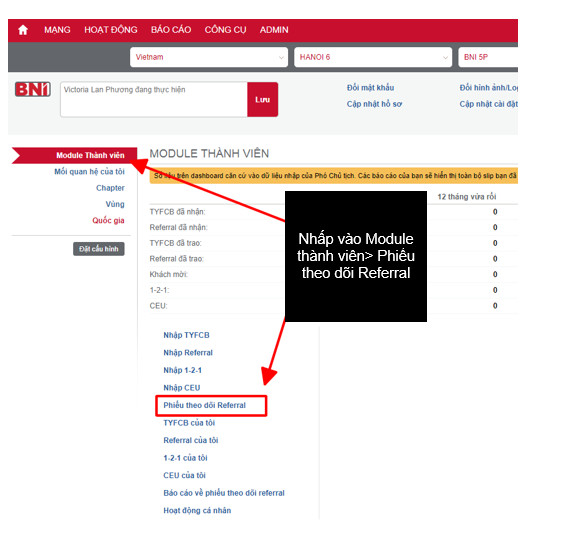The width and height of the screenshot is (571, 534).
Task: Open the Nhập TYFCB link
Action: 186,335
